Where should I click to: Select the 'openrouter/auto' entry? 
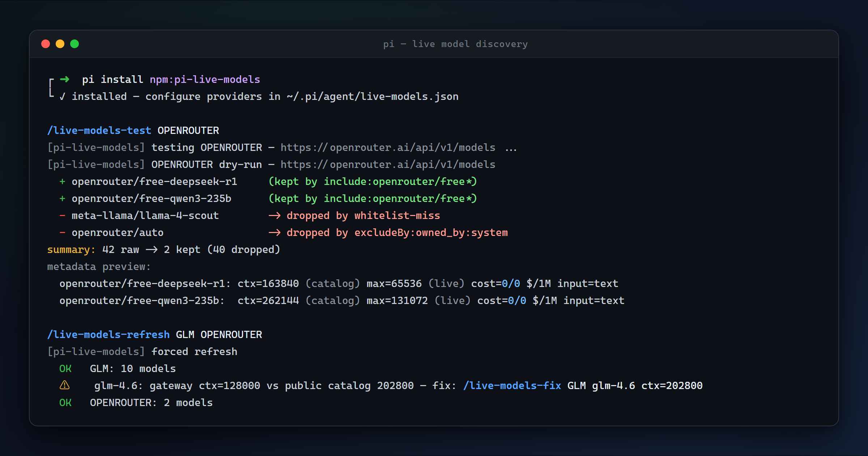118,233
